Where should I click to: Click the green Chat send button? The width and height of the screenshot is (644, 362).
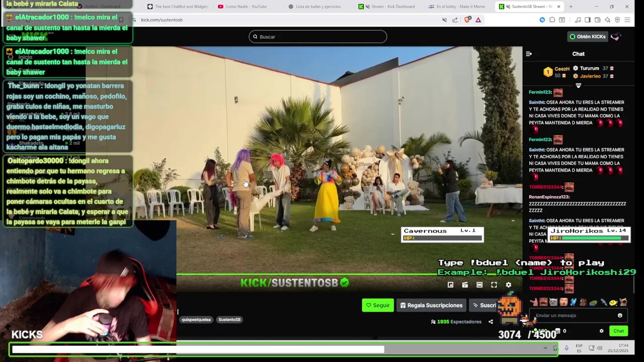(x=619, y=331)
